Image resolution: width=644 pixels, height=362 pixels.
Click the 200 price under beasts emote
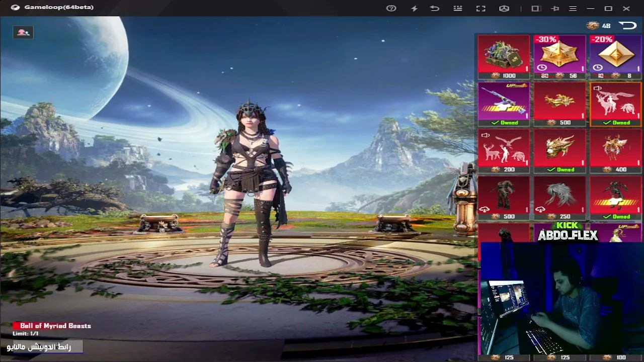tap(509, 170)
